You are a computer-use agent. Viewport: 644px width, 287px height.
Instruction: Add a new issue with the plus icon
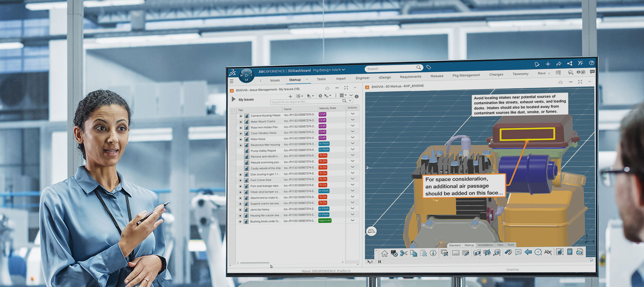pos(290,97)
